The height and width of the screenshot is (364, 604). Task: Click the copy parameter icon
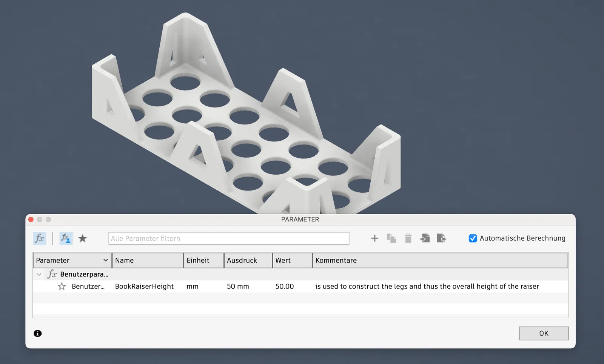[x=391, y=238]
